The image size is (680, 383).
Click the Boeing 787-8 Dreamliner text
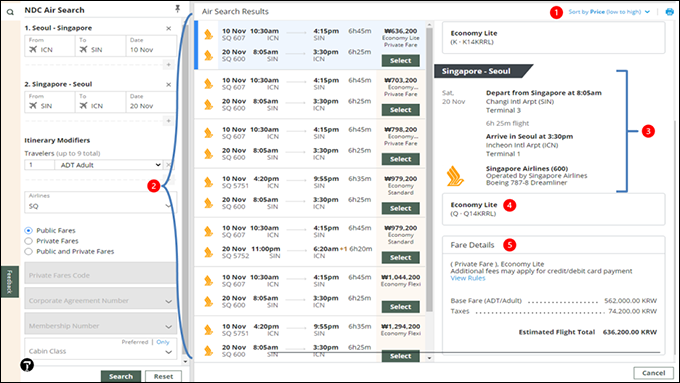[x=526, y=183]
